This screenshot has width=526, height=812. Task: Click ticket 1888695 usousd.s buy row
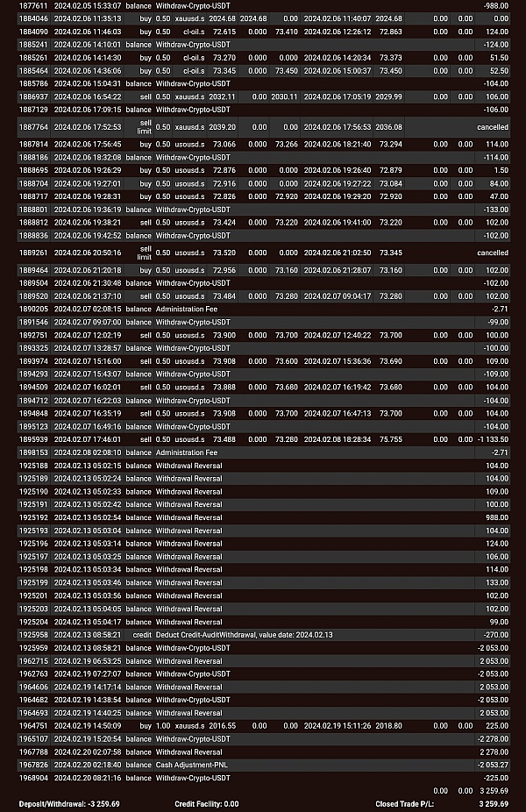point(263,170)
